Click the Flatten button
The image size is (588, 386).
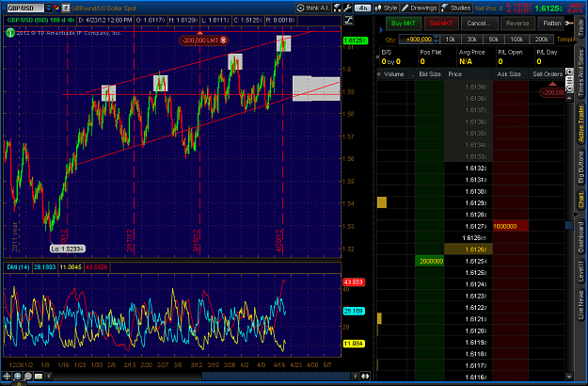click(x=551, y=24)
